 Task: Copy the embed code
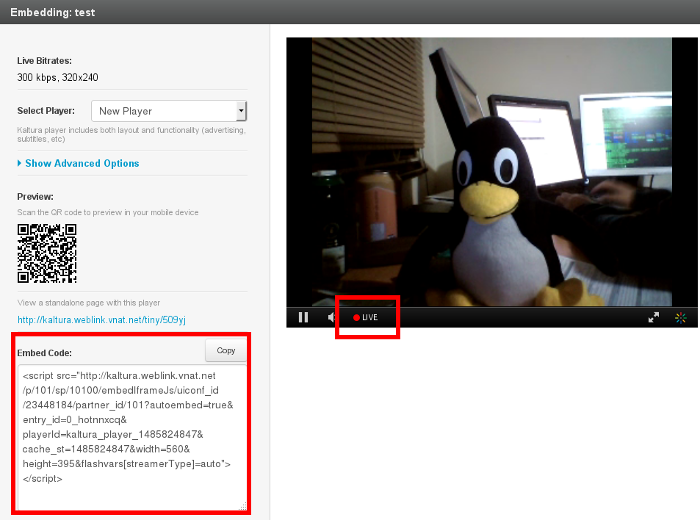(226, 351)
